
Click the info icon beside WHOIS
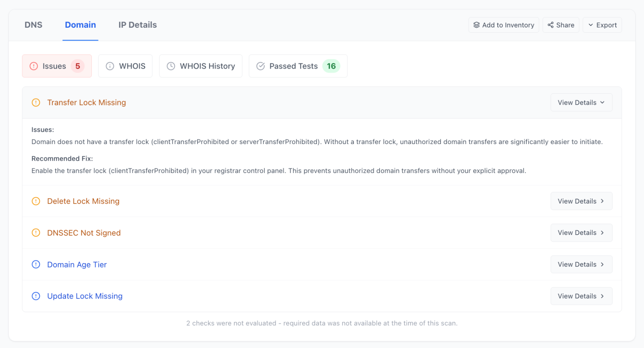click(x=110, y=66)
